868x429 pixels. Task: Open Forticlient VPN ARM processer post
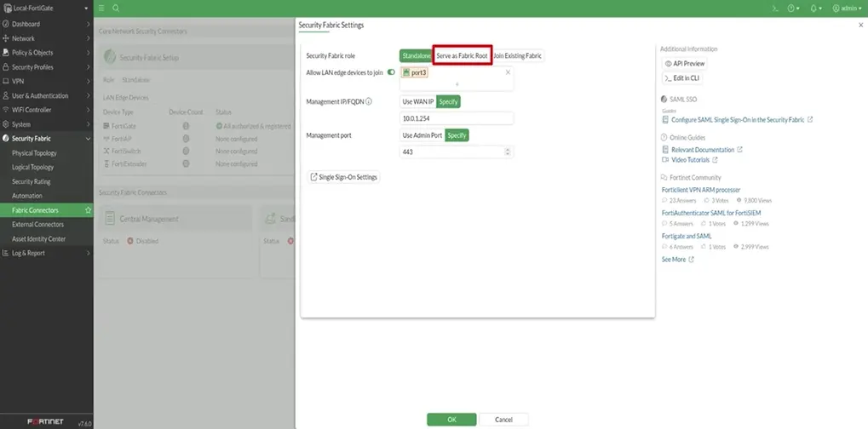(x=701, y=190)
